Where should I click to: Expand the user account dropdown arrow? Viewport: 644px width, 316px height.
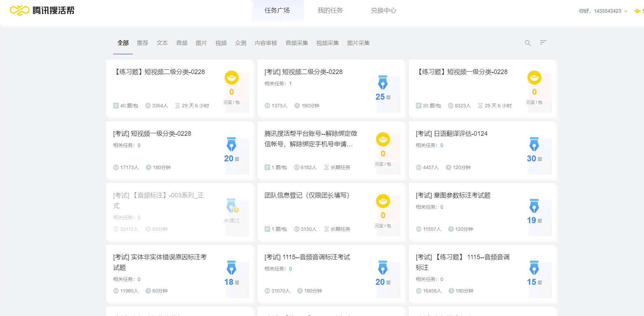click(626, 11)
